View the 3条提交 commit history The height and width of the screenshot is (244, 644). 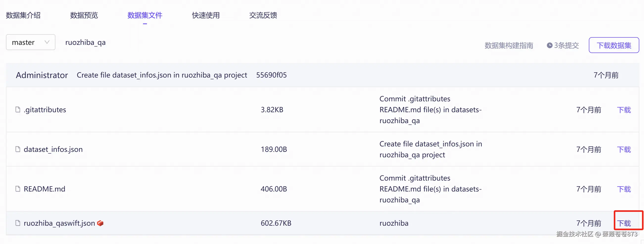tap(566, 46)
